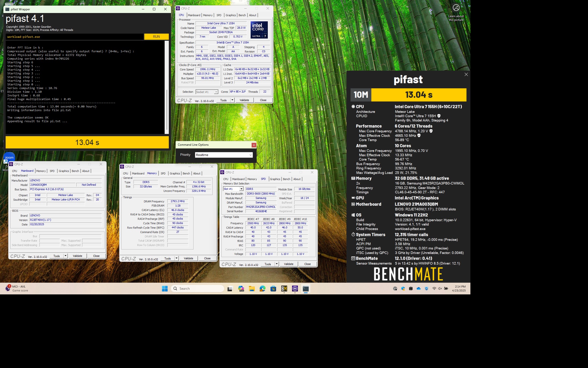Open Microsoft Edge from the taskbar
The image size is (588, 368).
pos(263,289)
